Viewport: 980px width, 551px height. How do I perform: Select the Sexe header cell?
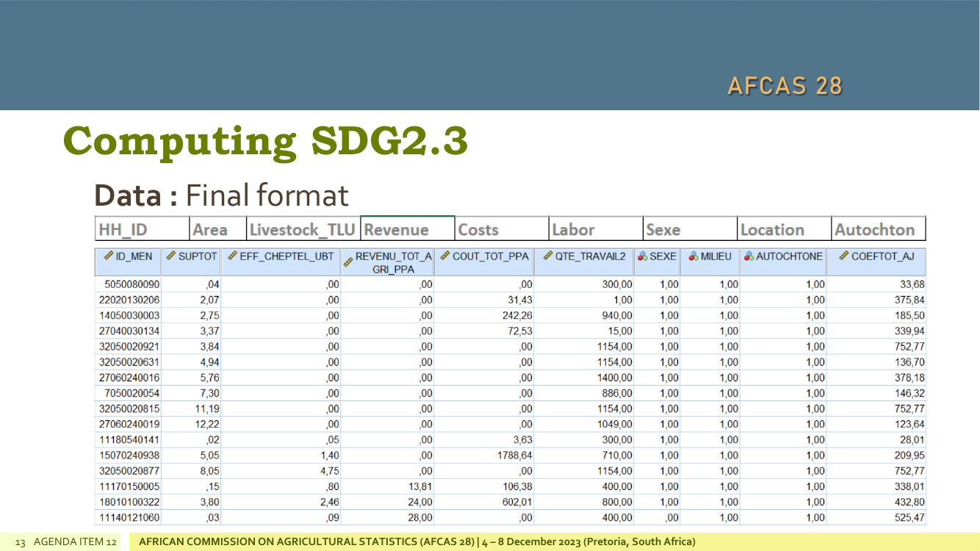(690, 228)
